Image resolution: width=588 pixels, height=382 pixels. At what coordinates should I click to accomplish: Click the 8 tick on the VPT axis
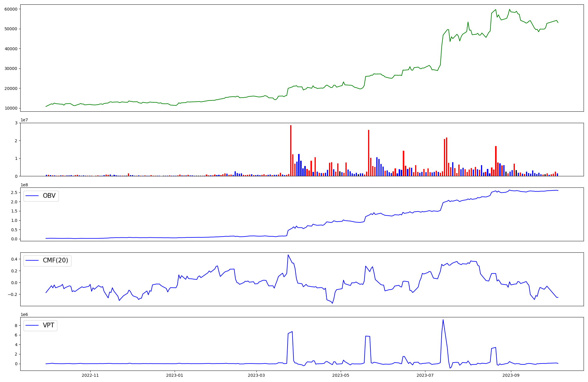tap(16, 326)
